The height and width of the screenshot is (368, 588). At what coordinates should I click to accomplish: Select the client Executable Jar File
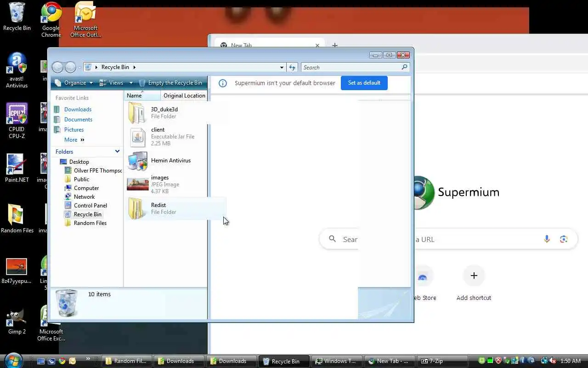(x=165, y=137)
